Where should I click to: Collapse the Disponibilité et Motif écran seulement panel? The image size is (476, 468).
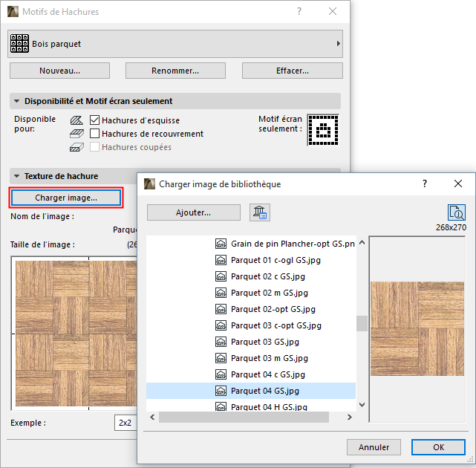16,101
